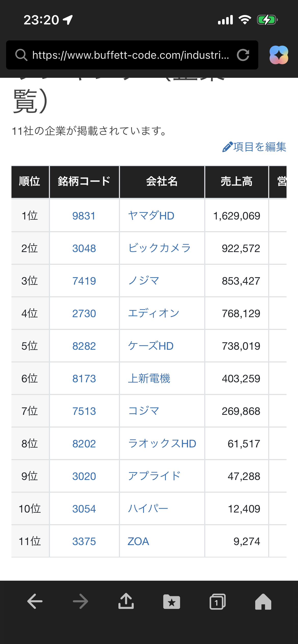
Task: Go forward with the right arrow
Action: 80,602
